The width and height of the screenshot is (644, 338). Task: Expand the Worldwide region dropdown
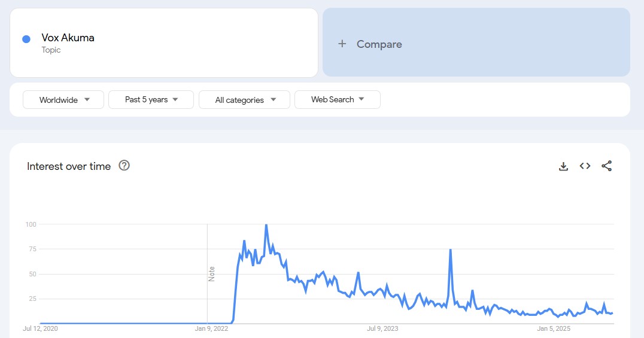(x=63, y=100)
